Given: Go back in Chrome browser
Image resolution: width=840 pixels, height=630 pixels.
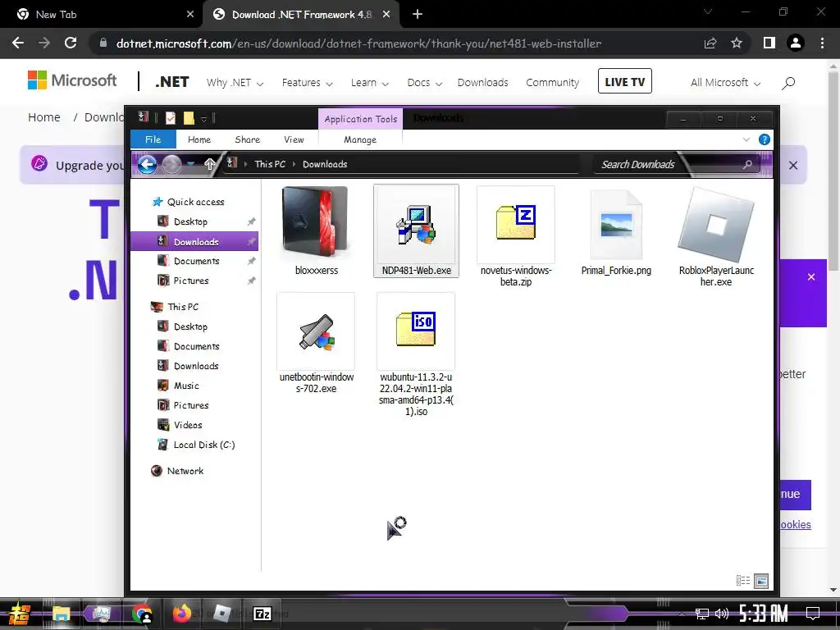Looking at the screenshot, I should pos(18,43).
